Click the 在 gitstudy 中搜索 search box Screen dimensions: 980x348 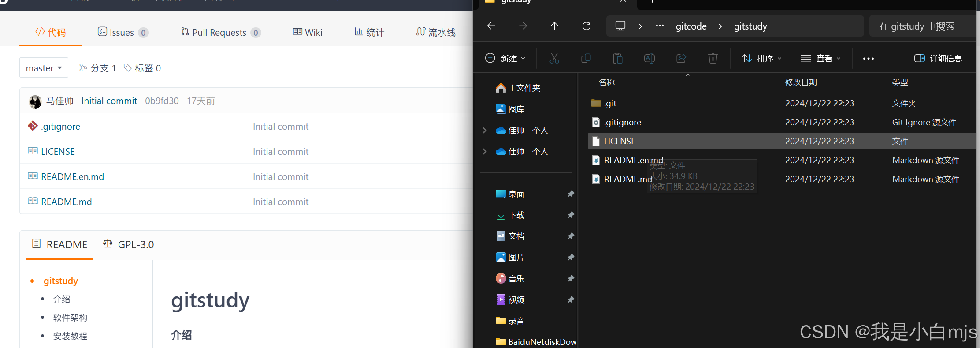(923, 26)
